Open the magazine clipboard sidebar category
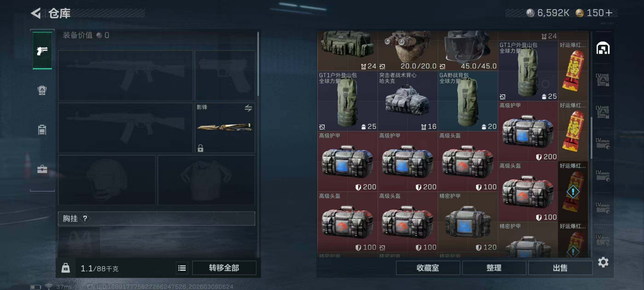This screenshot has width=644, height=290. coord(42,130)
